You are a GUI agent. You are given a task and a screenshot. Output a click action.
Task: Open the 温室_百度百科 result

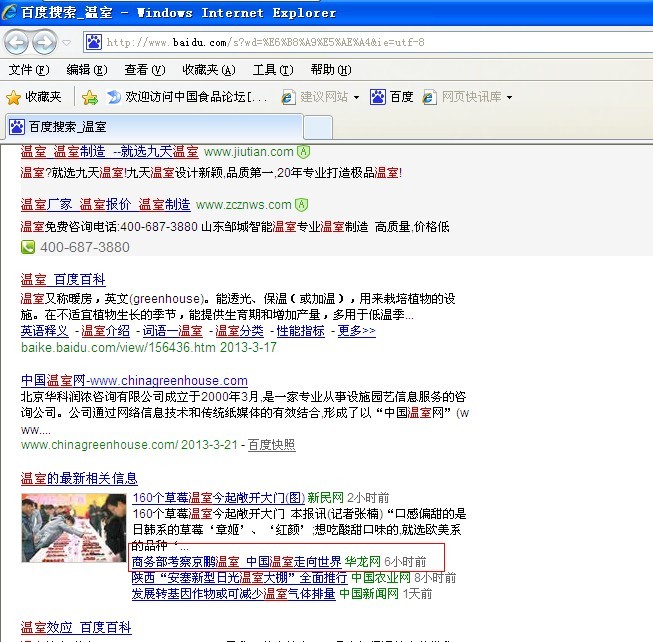pyautogui.click(x=63, y=279)
